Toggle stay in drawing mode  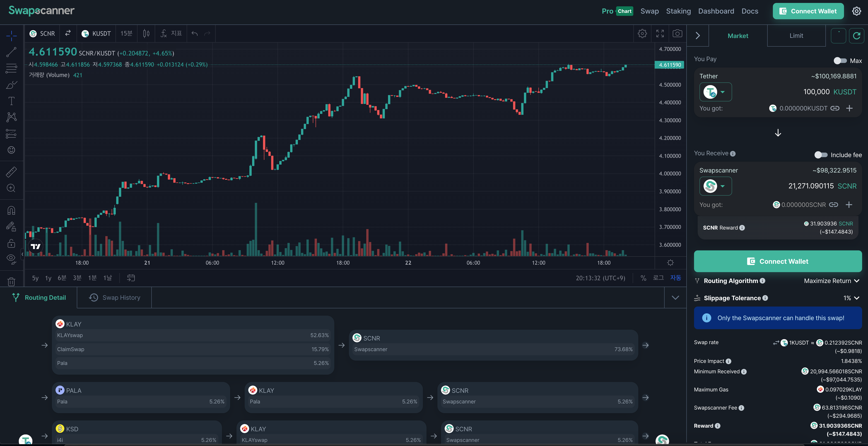click(x=12, y=226)
